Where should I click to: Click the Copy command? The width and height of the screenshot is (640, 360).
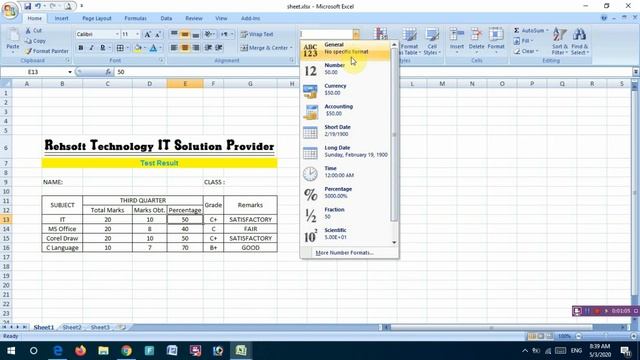(35, 41)
